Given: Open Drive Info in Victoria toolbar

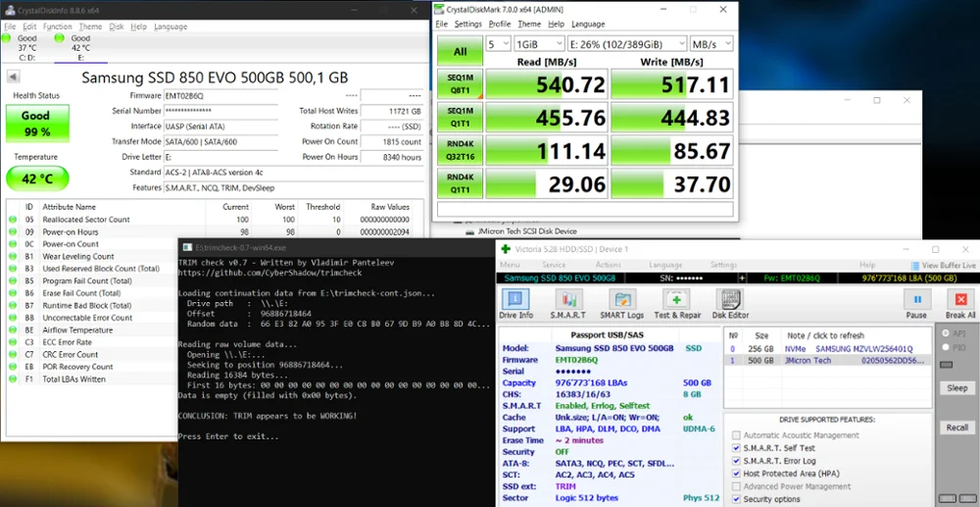Looking at the screenshot, I should click(515, 304).
